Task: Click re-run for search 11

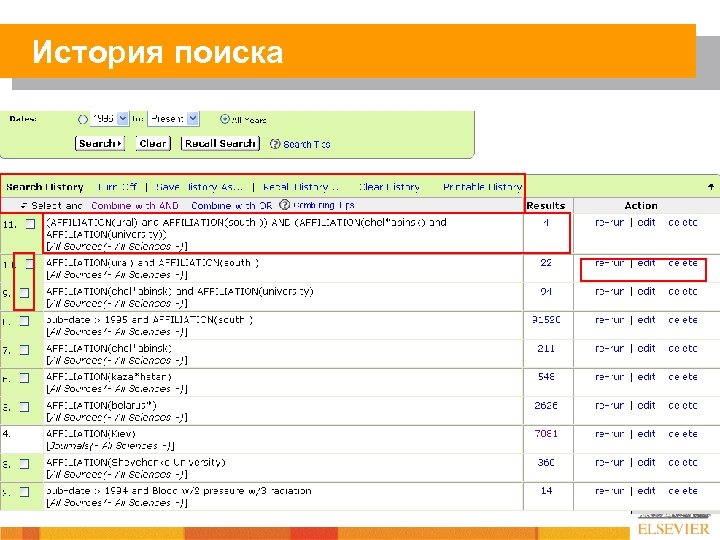Action: pyautogui.click(x=609, y=223)
